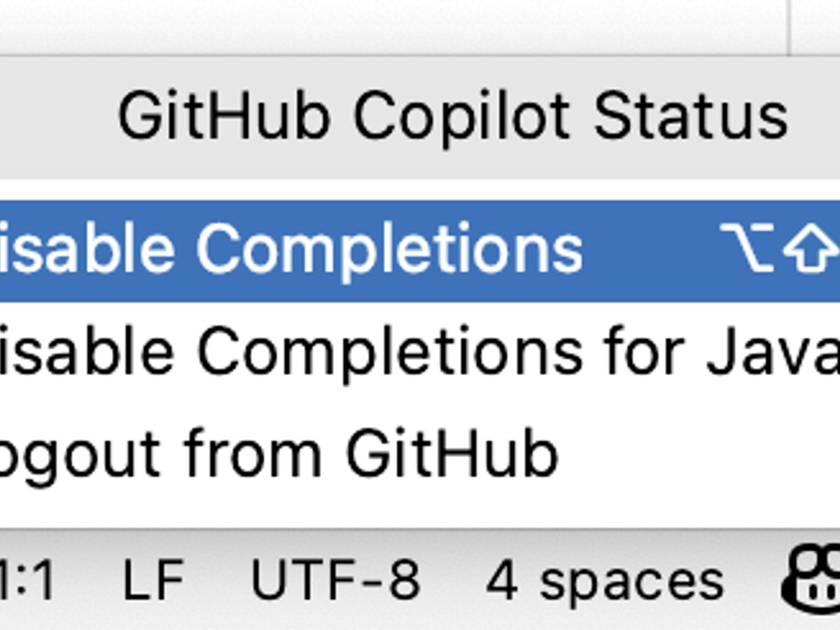
Task: Open the LF line separator selector
Action: [x=153, y=581]
